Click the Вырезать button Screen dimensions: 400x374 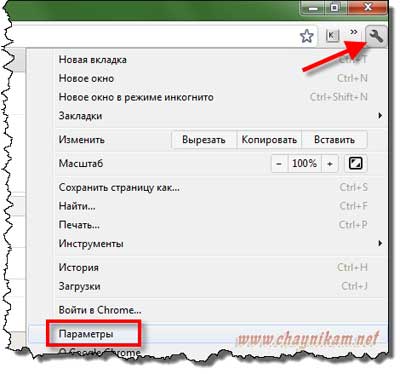(x=204, y=139)
